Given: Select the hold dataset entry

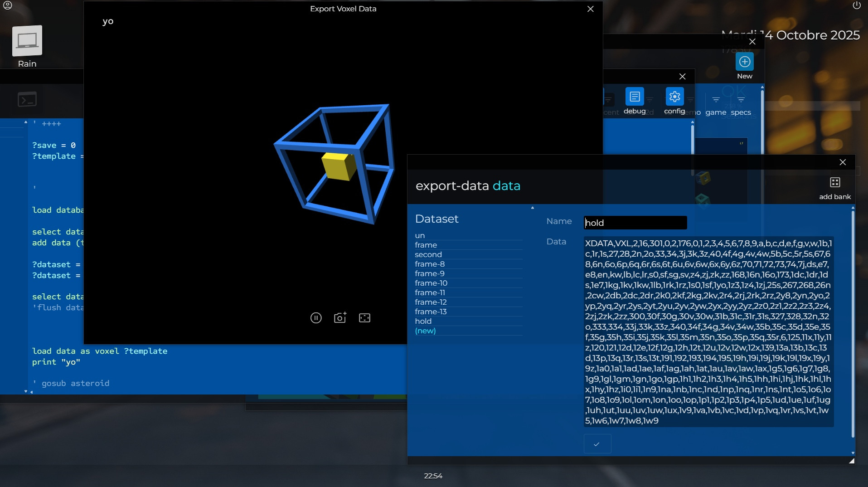Looking at the screenshot, I should (423, 321).
